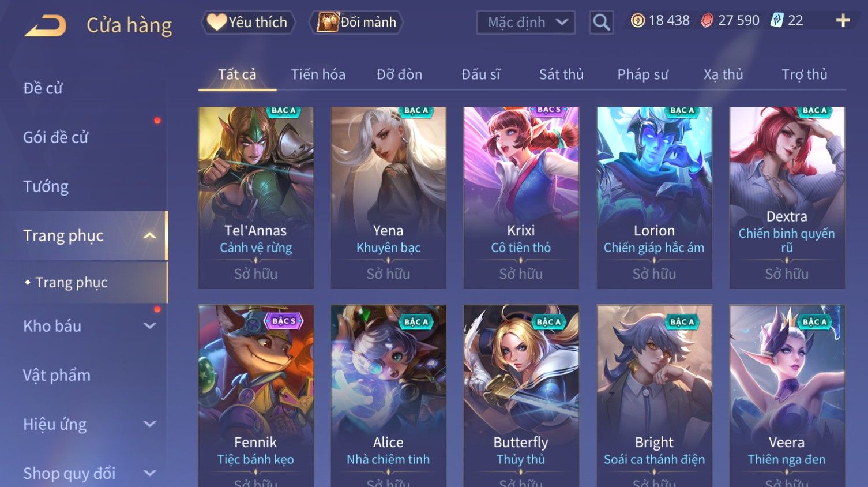This screenshot has width=868, height=487.
Task: Switch to the Sát thủ tab
Action: point(561,74)
